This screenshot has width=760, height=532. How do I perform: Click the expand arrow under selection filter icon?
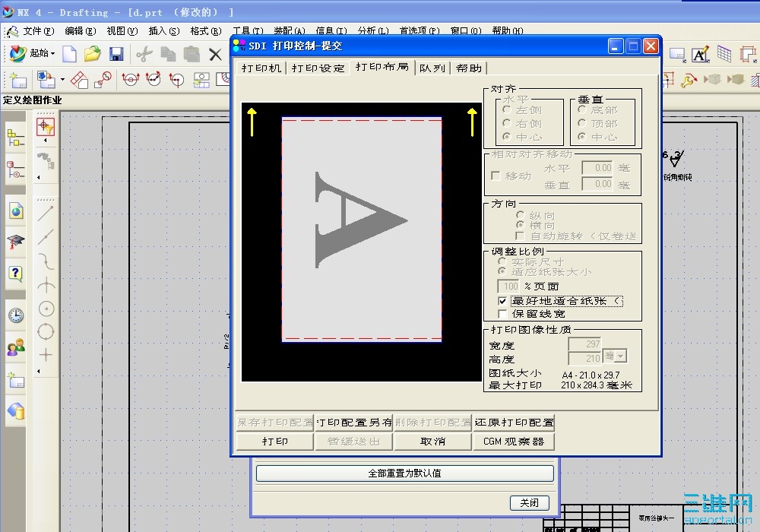click(x=46, y=141)
